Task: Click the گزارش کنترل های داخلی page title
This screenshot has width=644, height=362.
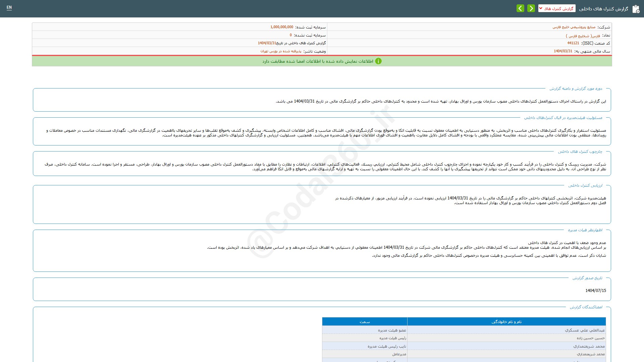Action: click(x=603, y=9)
